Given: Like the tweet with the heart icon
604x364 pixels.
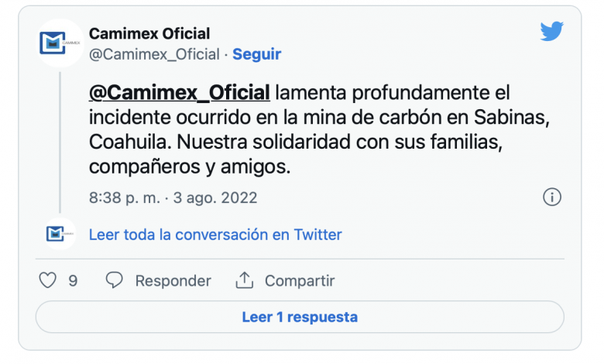Looking at the screenshot, I should [x=48, y=280].
